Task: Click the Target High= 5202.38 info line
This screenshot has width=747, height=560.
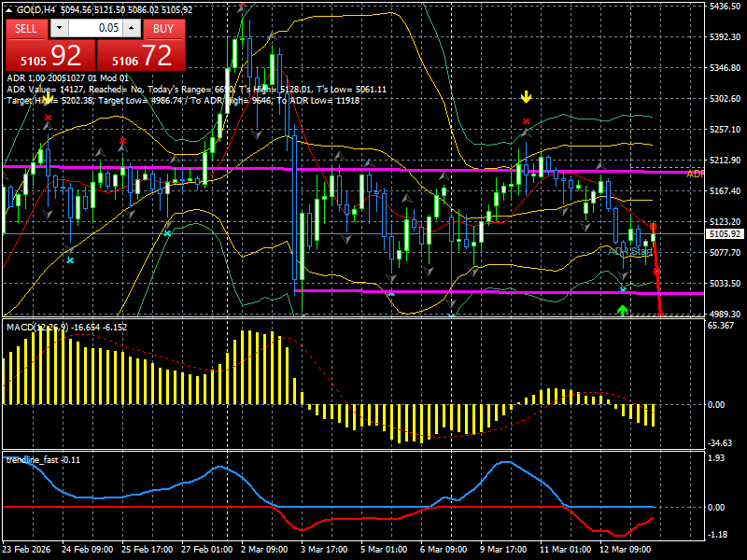Action: (183, 101)
